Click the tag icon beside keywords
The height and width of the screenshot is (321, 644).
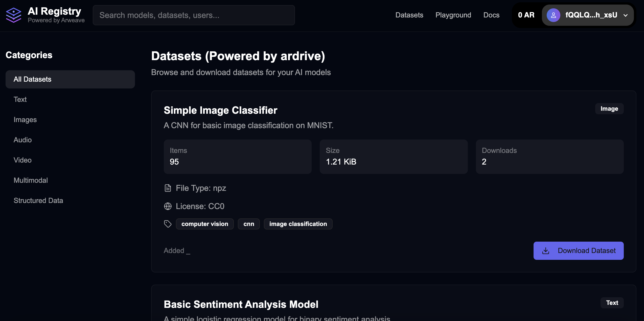pos(168,224)
